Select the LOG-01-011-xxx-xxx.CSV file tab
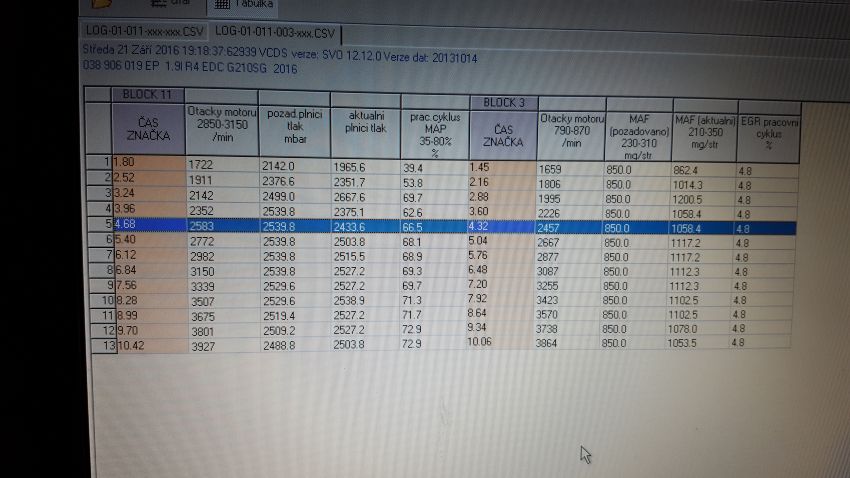This screenshot has height=478, width=850. pyautogui.click(x=144, y=33)
